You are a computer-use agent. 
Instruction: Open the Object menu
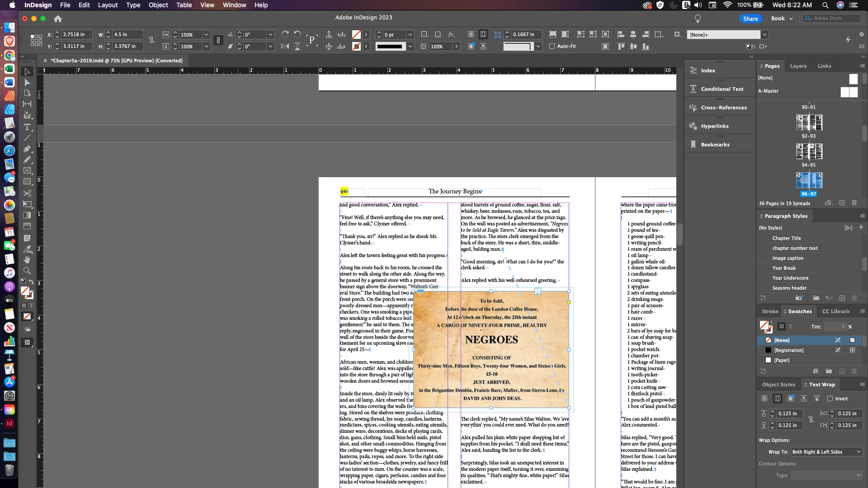click(x=158, y=5)
